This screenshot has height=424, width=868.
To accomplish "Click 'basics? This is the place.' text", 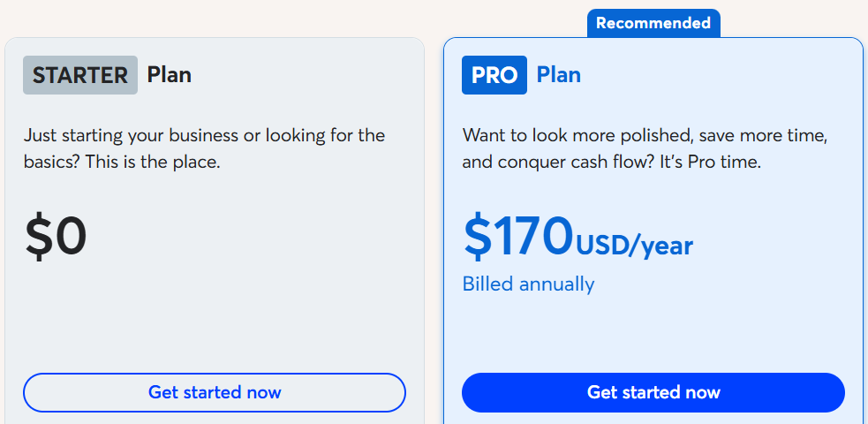I will tap(121, 163).
